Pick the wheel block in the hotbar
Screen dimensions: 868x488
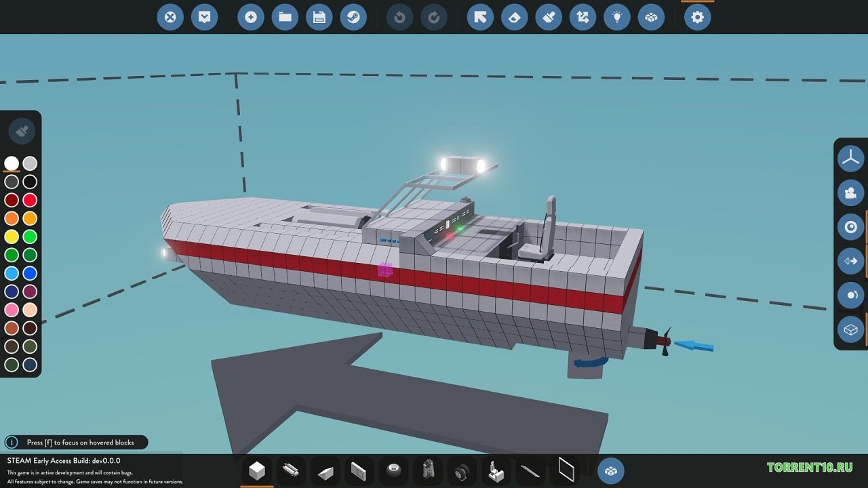pyautogui.click(x=462, y=470)
